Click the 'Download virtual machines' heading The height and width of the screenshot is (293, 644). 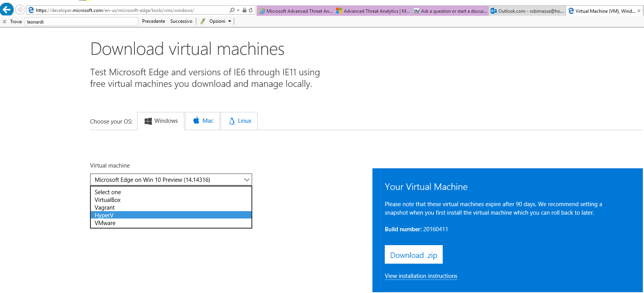[187, 49]
